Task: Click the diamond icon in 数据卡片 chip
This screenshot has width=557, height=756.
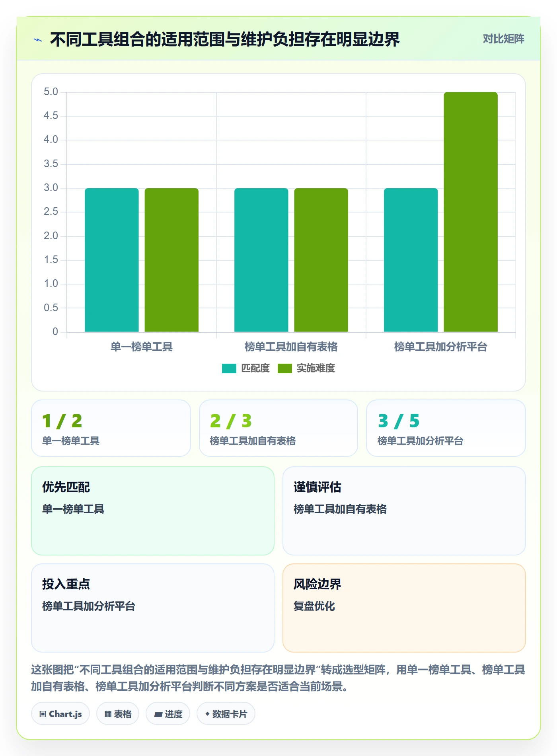Action: (207, 714)
